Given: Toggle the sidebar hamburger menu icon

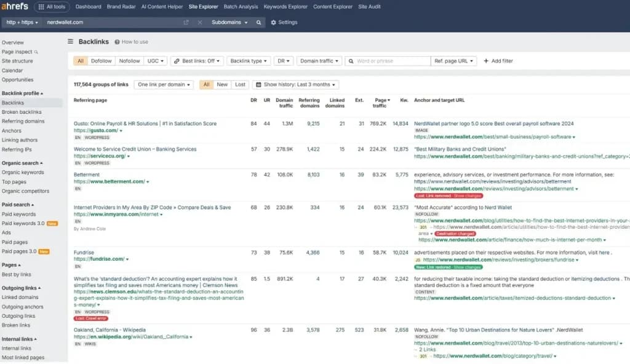Looking at the screenshot, I should coord(70,41).
